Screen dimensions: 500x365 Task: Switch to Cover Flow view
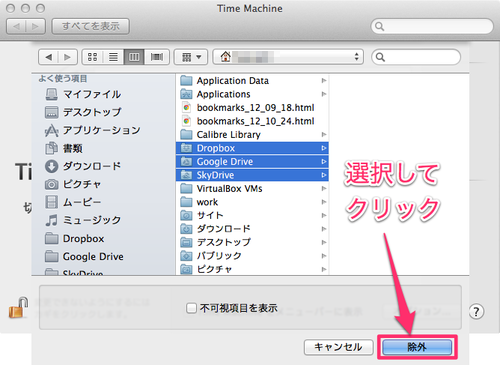point(157,57)
